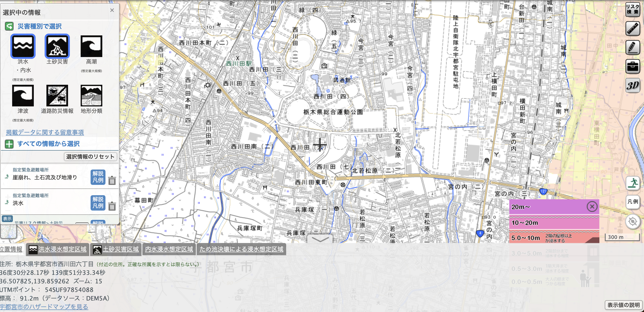Viewport: 644px width, 312px height.
Task: Switch to 3D view
Action: click(632, 86)
